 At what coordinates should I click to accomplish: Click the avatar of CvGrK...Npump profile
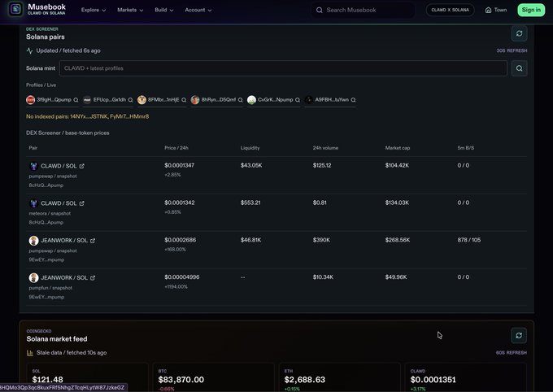point(251,100)
